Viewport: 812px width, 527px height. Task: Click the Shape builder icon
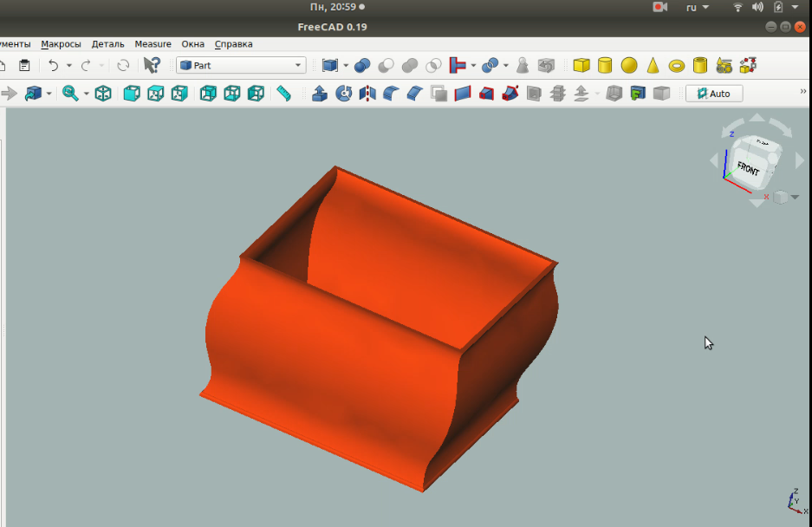(x=748, y=65)
